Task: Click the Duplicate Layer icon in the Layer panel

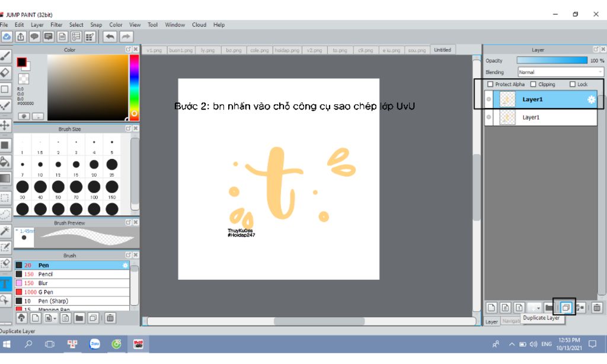Action: coord(566,308)
